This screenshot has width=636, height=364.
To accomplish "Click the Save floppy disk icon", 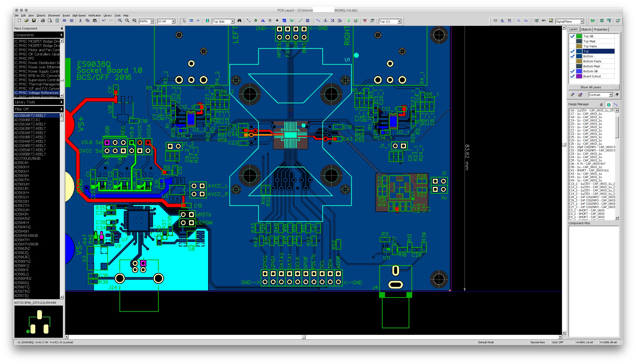I will 34,21.
